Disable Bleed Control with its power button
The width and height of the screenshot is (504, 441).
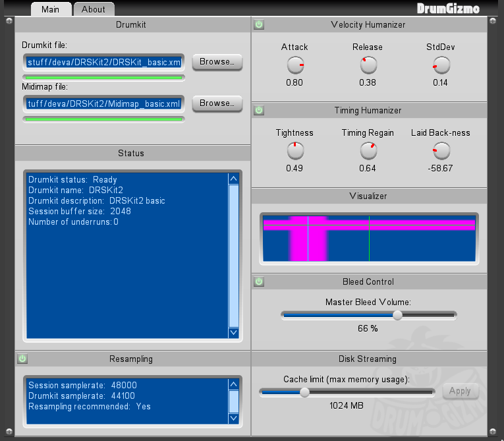pyautogui.click(x=259, y=281)
